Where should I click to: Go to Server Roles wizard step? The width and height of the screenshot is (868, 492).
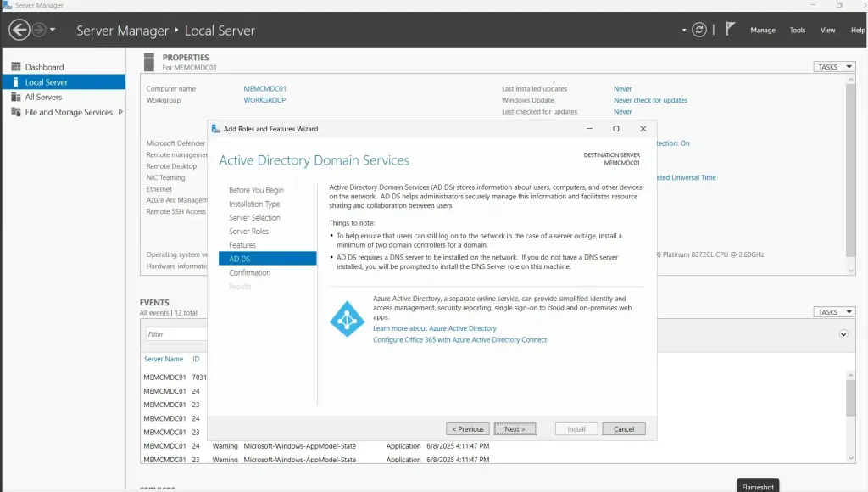248,232
